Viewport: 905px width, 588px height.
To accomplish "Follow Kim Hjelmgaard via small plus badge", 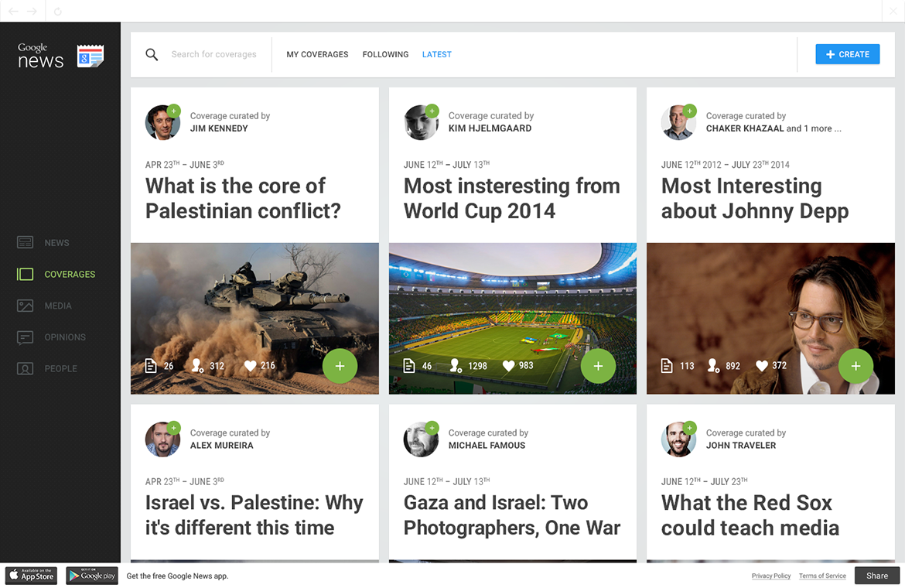I will [432, 111].
